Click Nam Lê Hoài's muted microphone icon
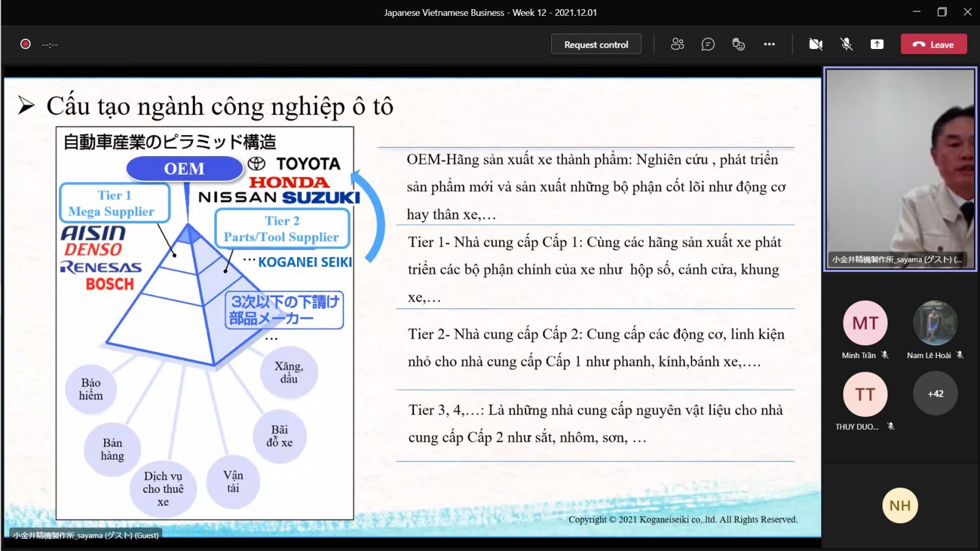This screenshot has width=980, height=551. pyautogui.click(x=960, y=355)
